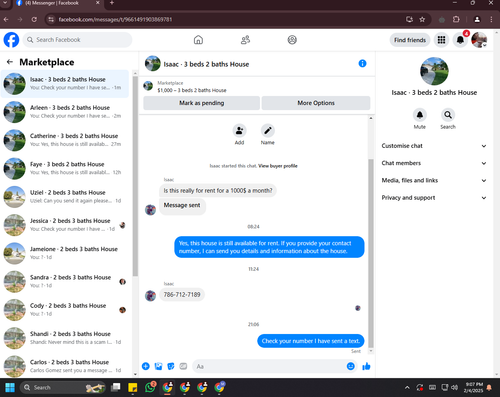This screenshot has width=500, height=397.
Task: Click Find friends button
Action: pyautogui.click(x=410, y=40)
